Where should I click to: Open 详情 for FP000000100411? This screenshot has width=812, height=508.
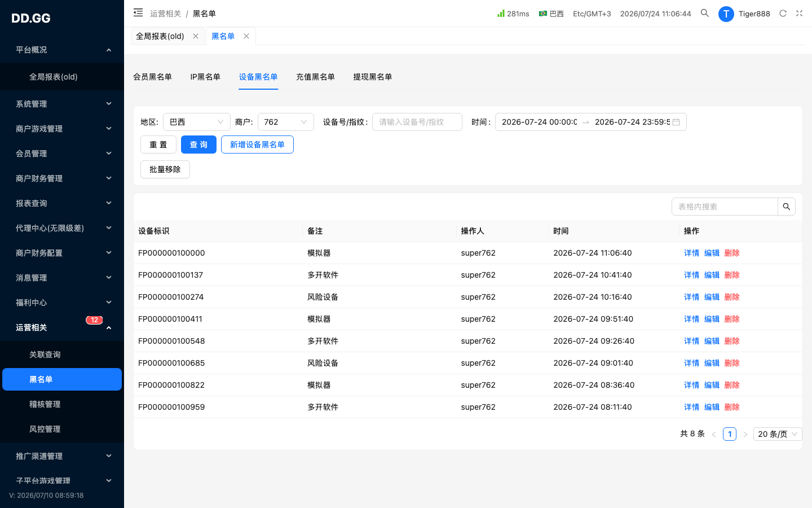point(691,319)
